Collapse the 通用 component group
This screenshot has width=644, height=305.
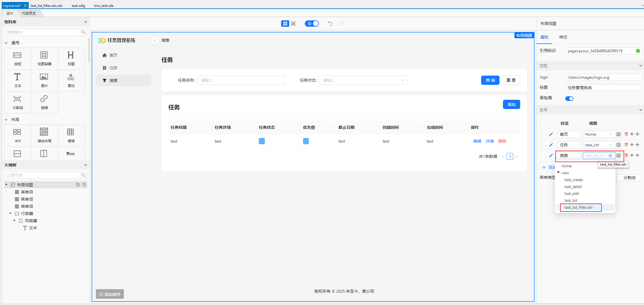(x=6, y=43)
